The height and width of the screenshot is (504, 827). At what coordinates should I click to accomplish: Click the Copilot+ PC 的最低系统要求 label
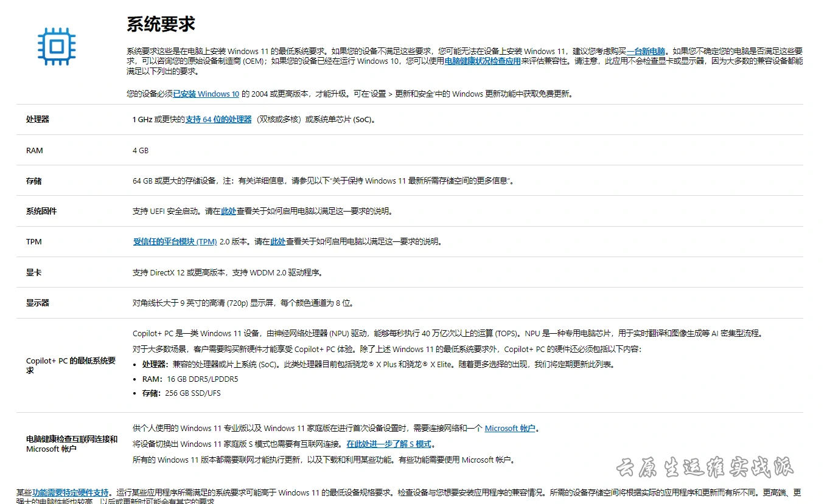pos(71,365)
